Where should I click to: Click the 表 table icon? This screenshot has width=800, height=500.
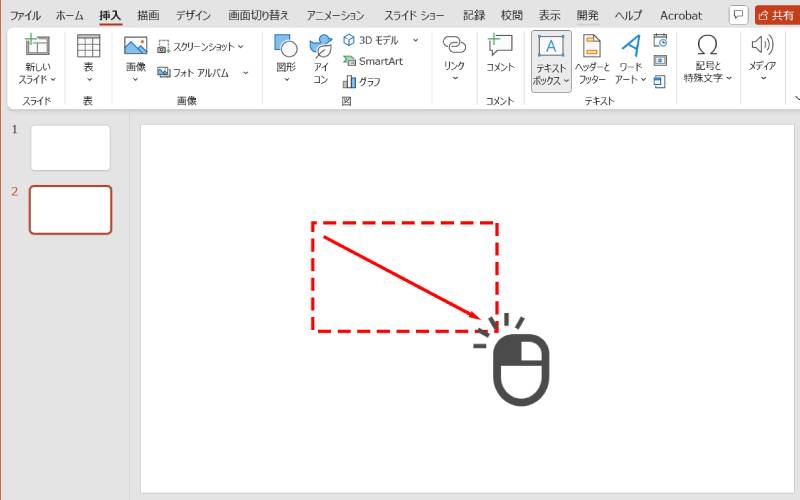[x=88, y=46]
